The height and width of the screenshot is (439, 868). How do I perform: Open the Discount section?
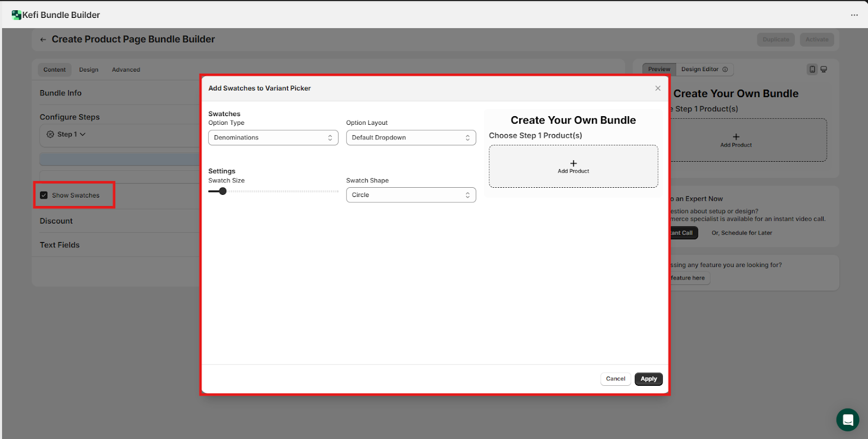[56, 221]
